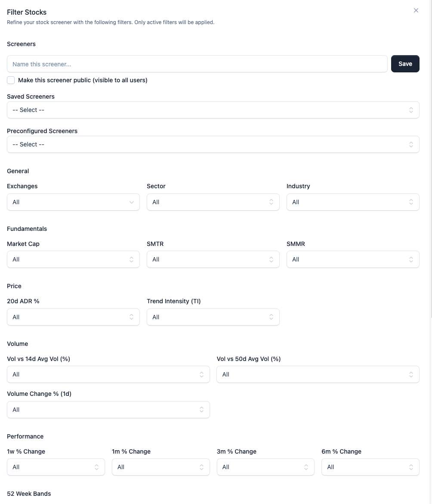Image resolution: width=432 pixels, height=504 pixels.
Task: Type in the screener name field
Action: point(197,64)
